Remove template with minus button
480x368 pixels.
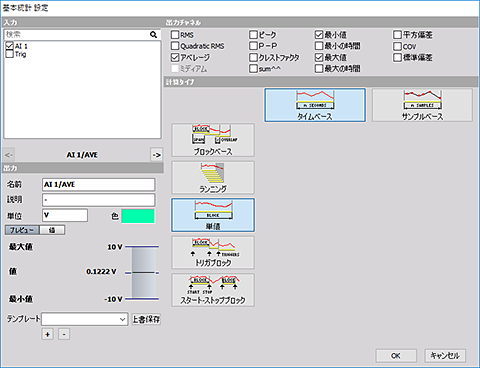coord(64,334)
